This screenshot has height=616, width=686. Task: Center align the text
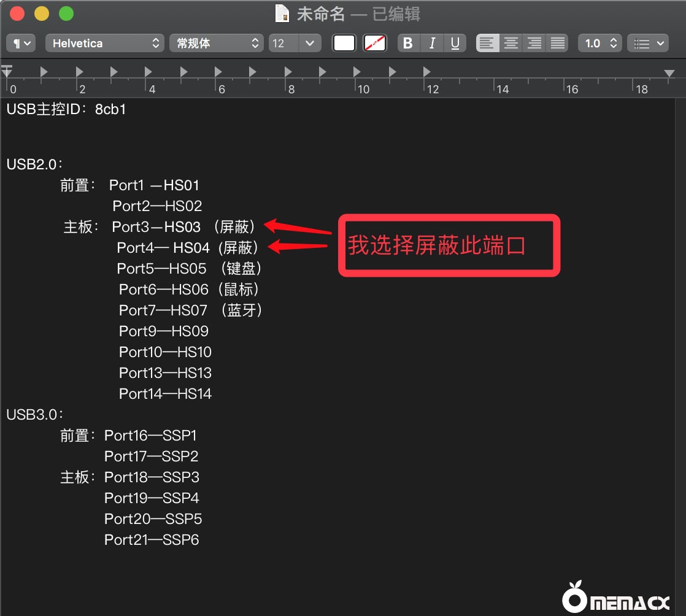[x=511, y=44]
